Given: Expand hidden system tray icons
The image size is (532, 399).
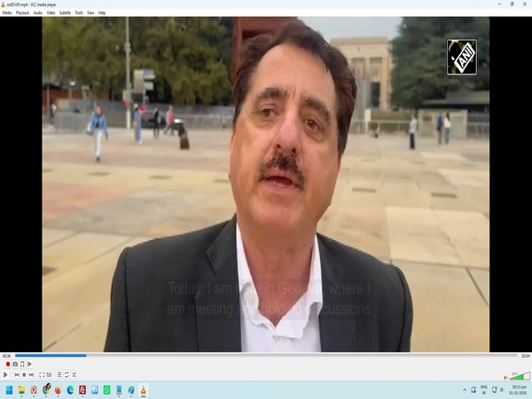Looking at the screenshot, I should point(465,390).
